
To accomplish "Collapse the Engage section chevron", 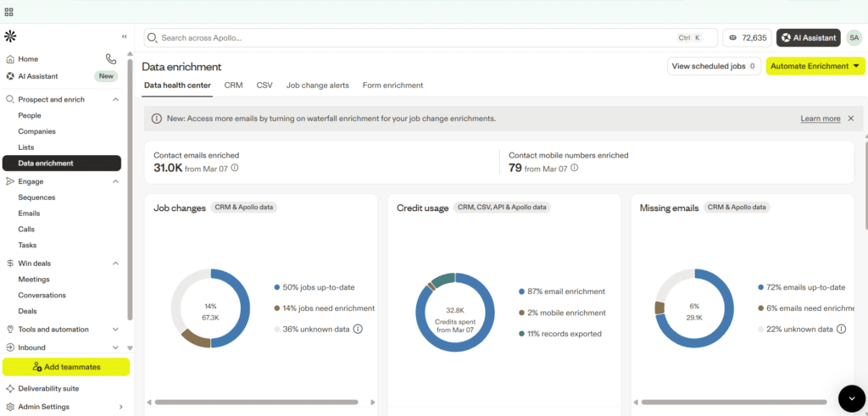I will click(115, 181).
